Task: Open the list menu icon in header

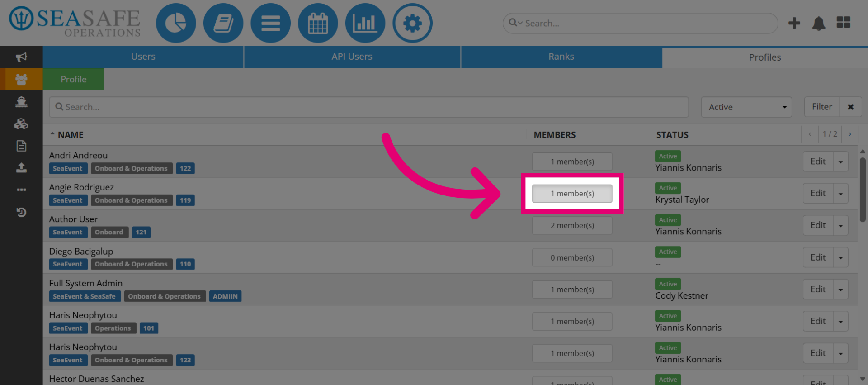Action: coord(270,23)
